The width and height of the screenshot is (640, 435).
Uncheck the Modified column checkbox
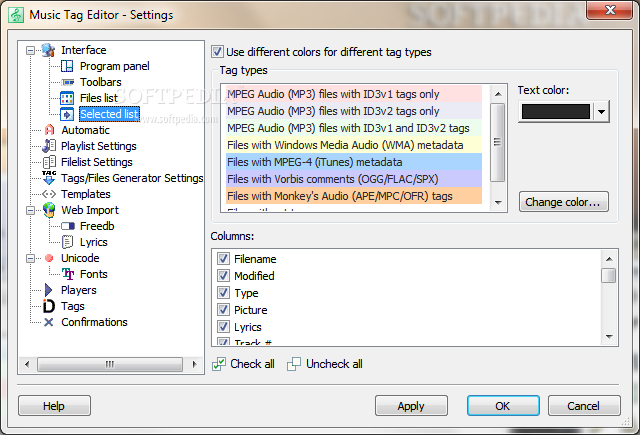[223, 276]
